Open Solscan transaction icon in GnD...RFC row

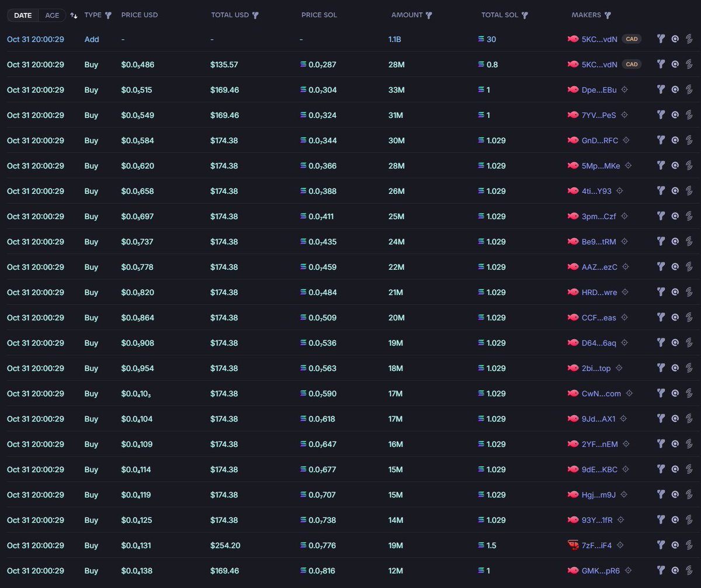[x=689, y=140]
